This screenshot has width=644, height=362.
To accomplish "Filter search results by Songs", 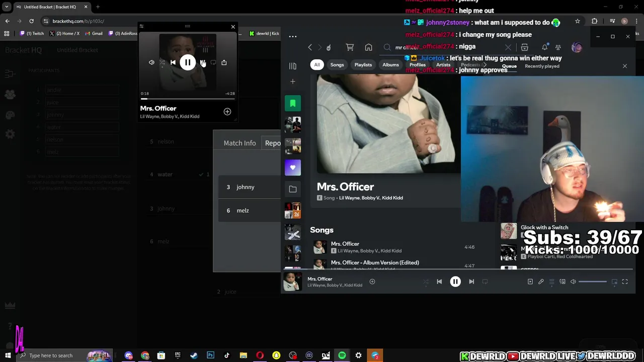I will click(337, 65).
